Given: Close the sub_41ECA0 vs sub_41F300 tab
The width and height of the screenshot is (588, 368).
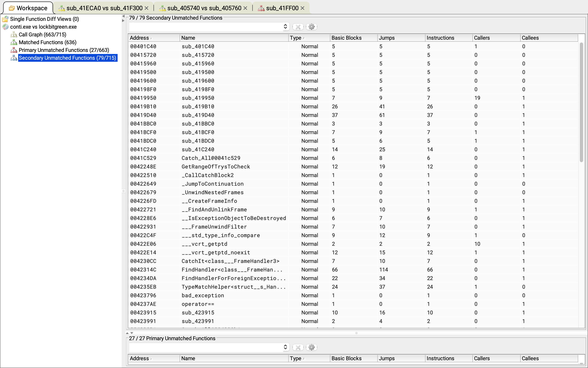Looking at the screenshot, I should pos(147,8).
